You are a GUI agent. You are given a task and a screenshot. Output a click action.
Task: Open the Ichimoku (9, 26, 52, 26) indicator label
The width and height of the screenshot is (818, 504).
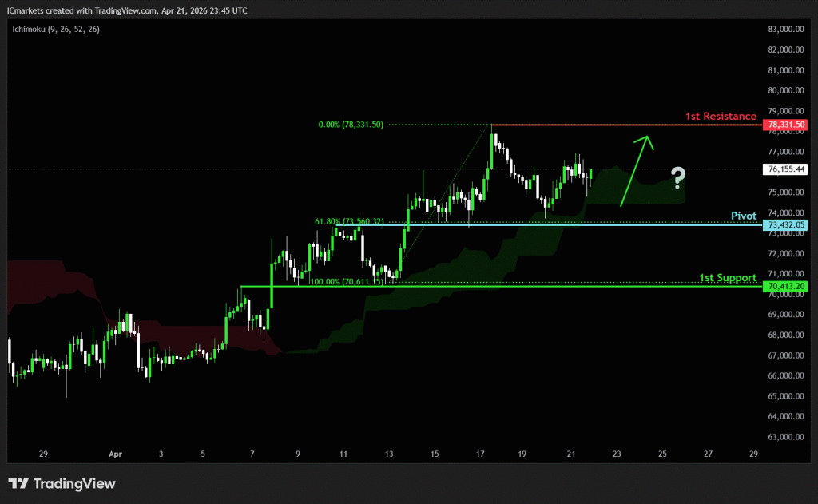55,29
